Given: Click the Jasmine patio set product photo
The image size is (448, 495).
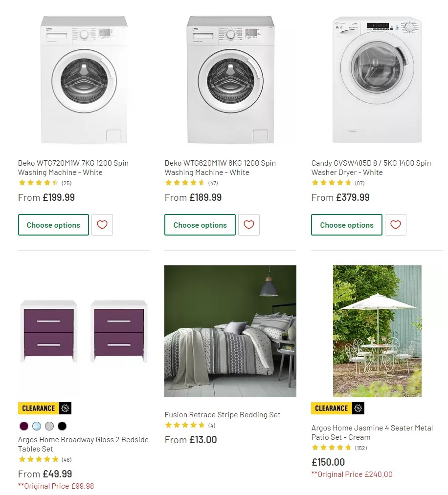Looking at the screenshot, I should point(377,330).
